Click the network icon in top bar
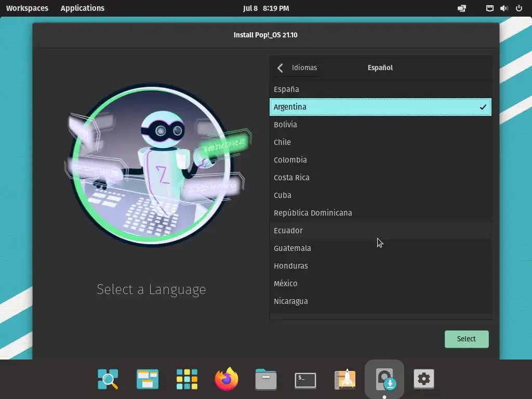The image size is (532, 399). [x=489, y=8]
